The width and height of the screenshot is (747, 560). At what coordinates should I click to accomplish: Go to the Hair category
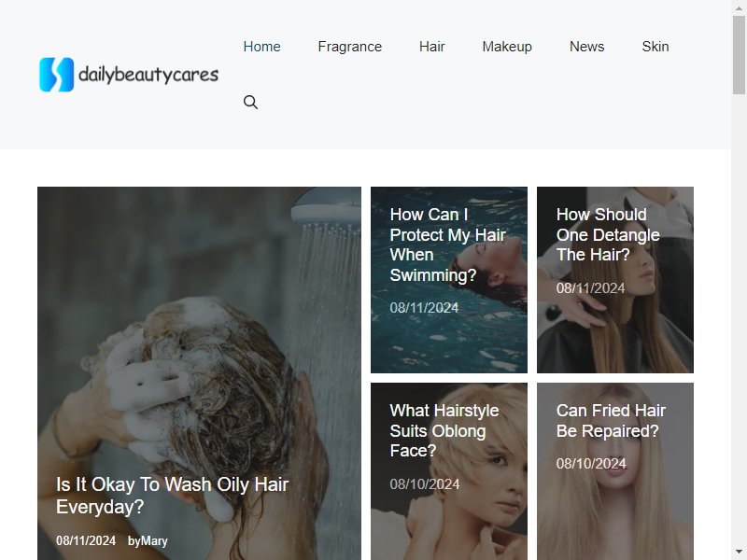tap(432, 47)
